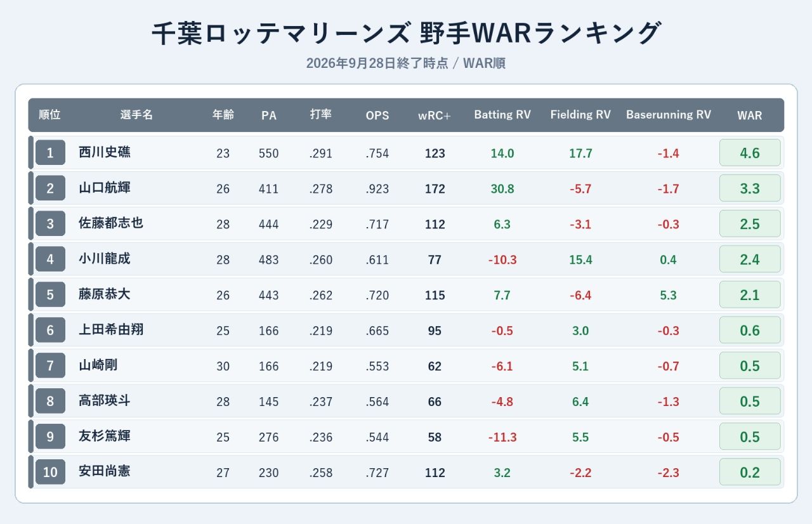Click the rank 6 badge
812x524 pixels.
(50, 331)
